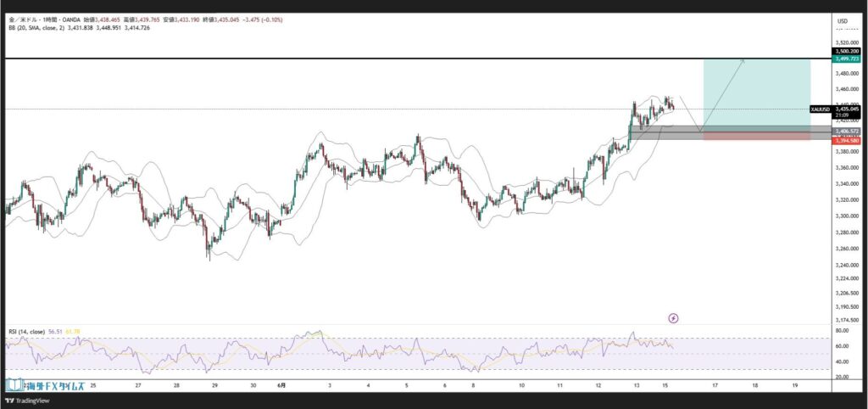Select the XAUUSD price label tag
Screen dimensions: 868x409
tap(820, 109)
